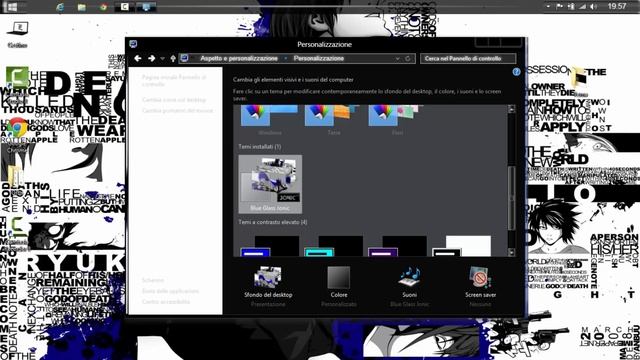Open the address bar history dropdown
This screenshot has width=640, height=360.
[x=397, y=58]
